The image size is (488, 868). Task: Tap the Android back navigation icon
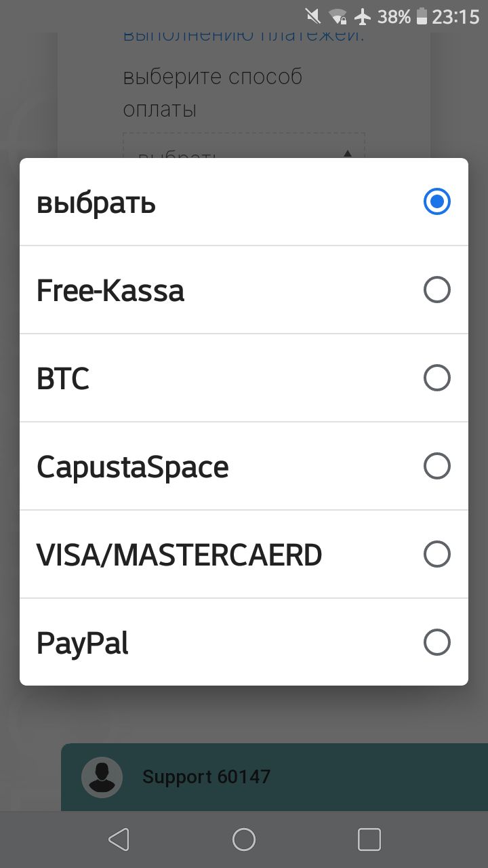pyautogui.click(x=119, y=840)
